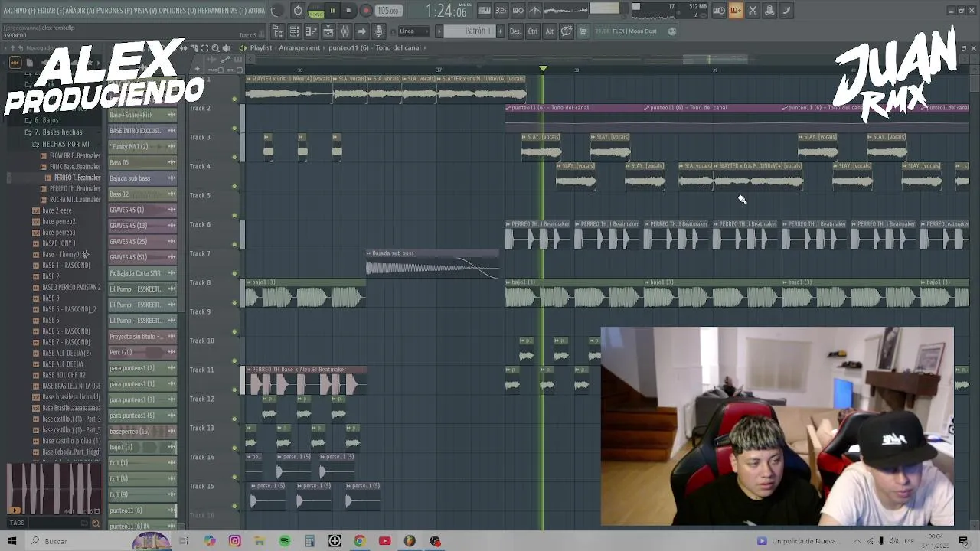Screen dimensions: 980x551
Task: Select GRAVES 45 (13) in picker
Action: click(142, 226)
